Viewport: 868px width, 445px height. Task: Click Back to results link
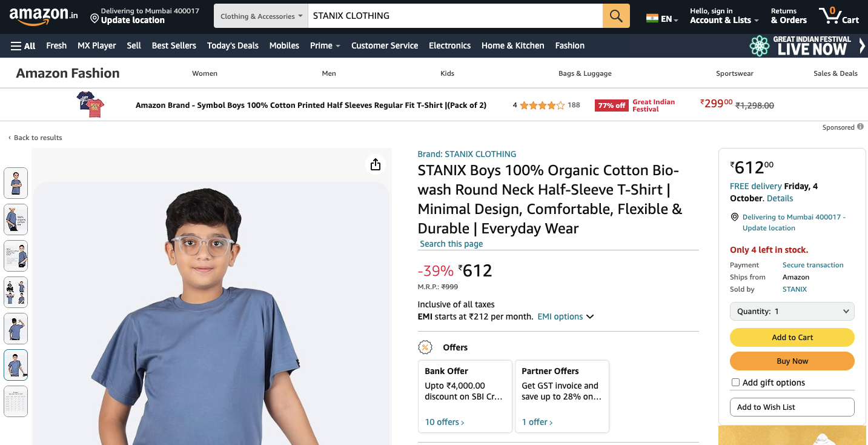pyautogui.click(x=38, y=138)
